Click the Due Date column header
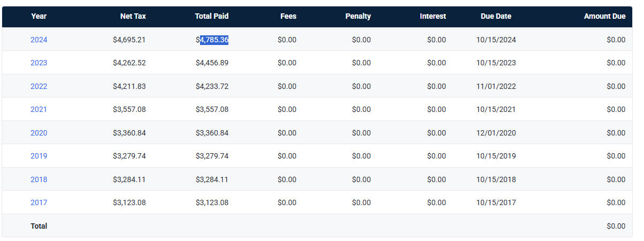 coord(496,16)
